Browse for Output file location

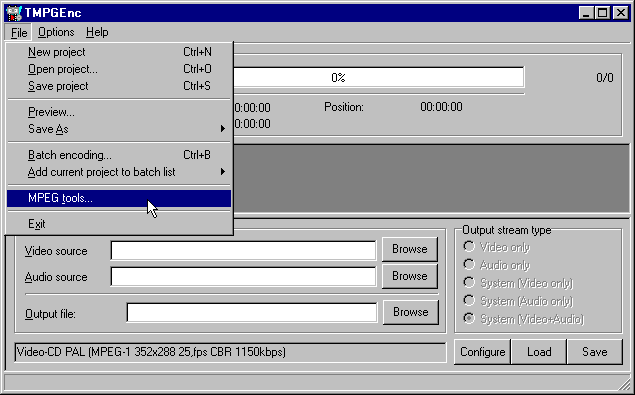(x=410, y=312)
